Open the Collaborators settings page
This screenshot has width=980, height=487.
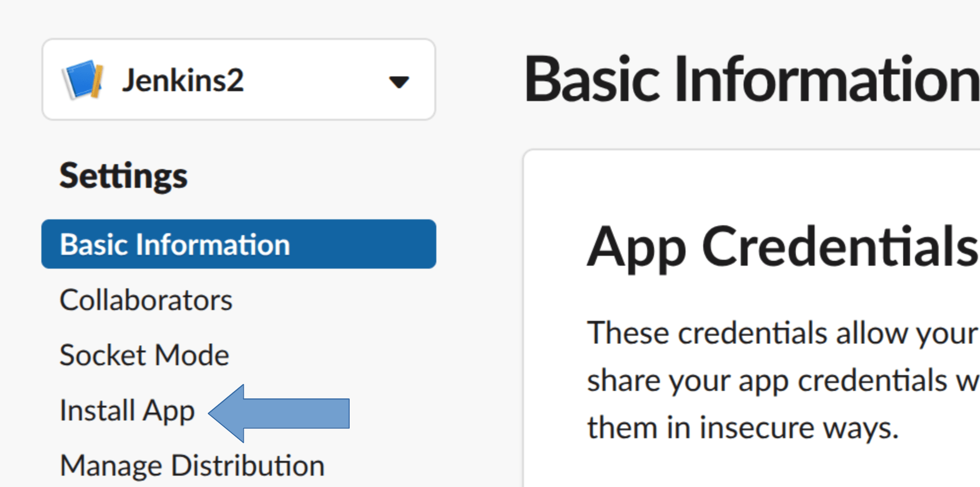[x=146, y=300]
